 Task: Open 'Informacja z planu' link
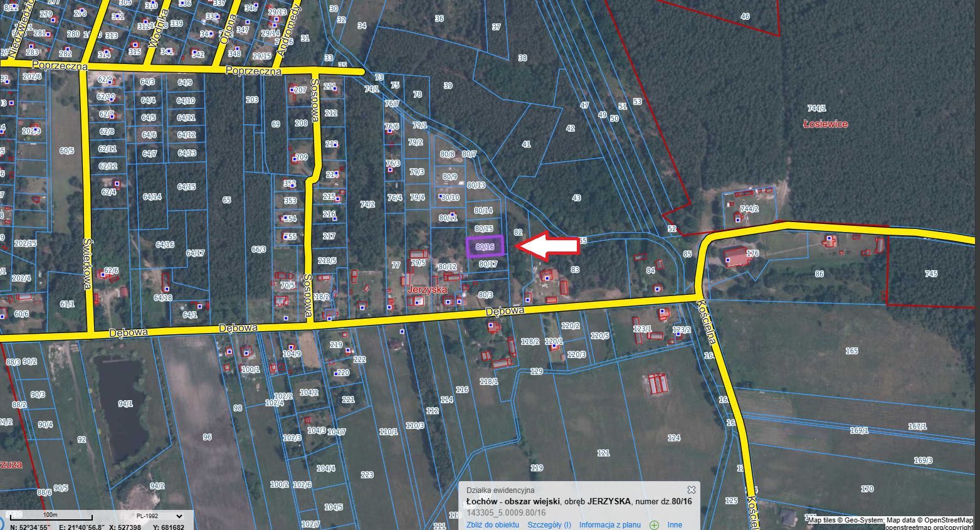tap(609, 525)
